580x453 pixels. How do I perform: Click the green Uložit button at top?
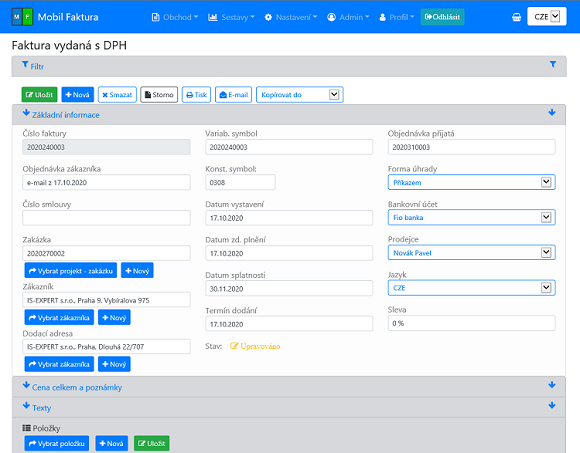coord(40,95)
